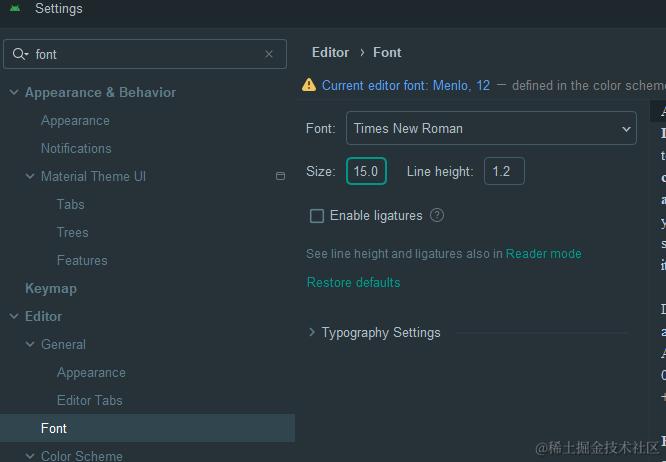Click the Line height field showing 1.2
Screen dimensions: 666x462
point(504,171)
